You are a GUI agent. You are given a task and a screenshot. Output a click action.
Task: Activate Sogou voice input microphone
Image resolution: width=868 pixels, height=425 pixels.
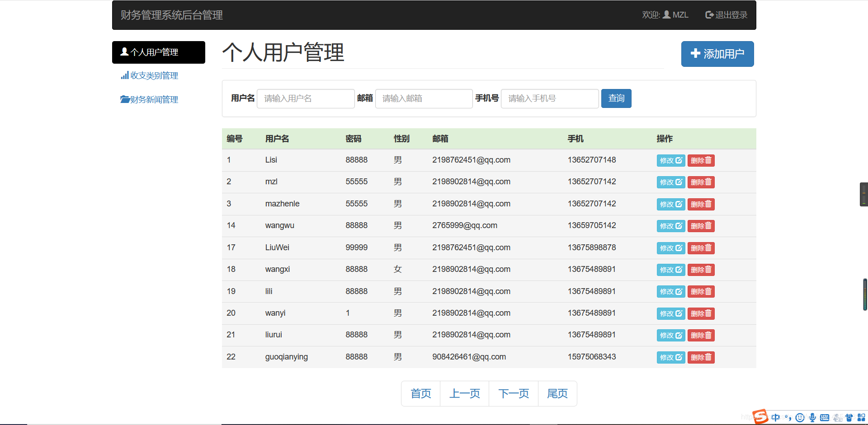(812, 417)
